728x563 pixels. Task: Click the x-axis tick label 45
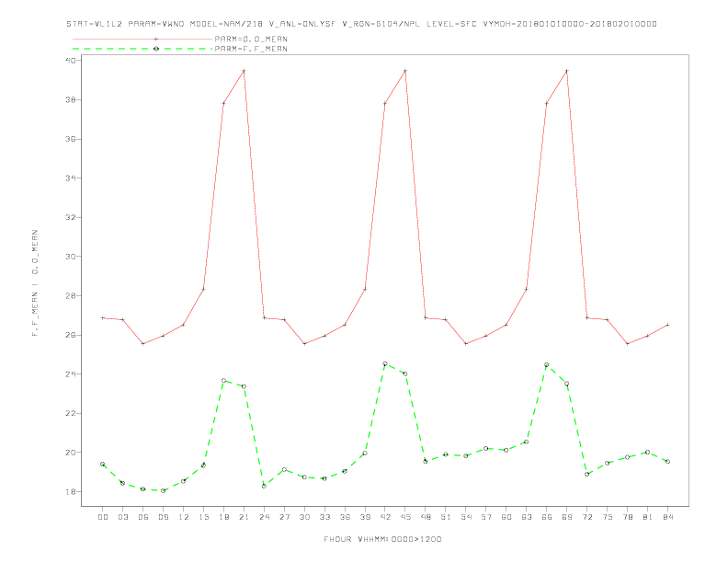[x=405, y=517]
